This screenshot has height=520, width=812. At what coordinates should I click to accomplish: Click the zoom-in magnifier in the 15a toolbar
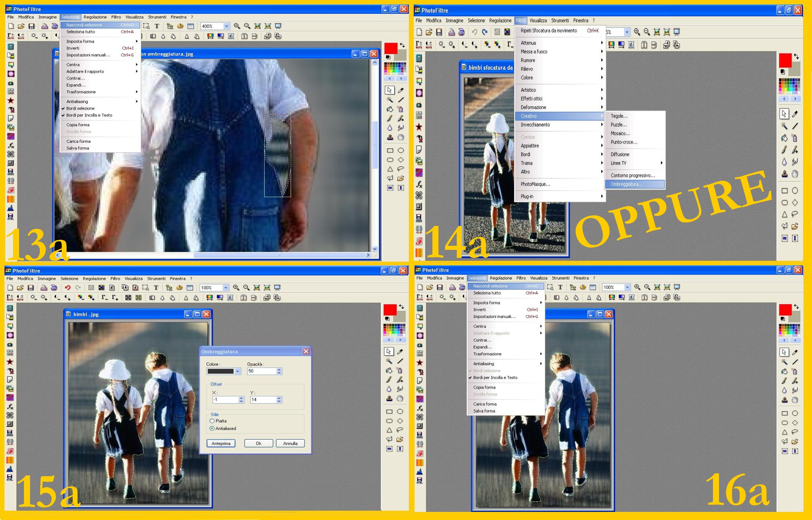click(x=236, y=288)
